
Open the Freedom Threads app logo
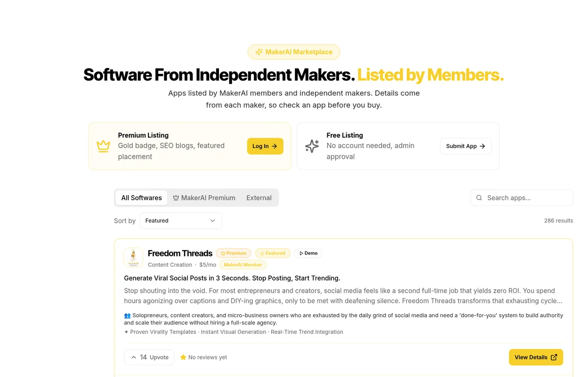[x=133, y=257]
